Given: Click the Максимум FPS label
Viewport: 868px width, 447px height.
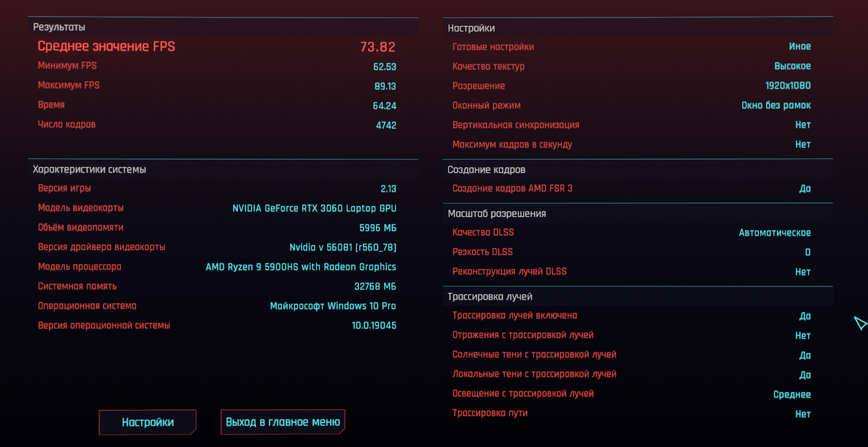Looking at the screenshot, I should (69, 85).
